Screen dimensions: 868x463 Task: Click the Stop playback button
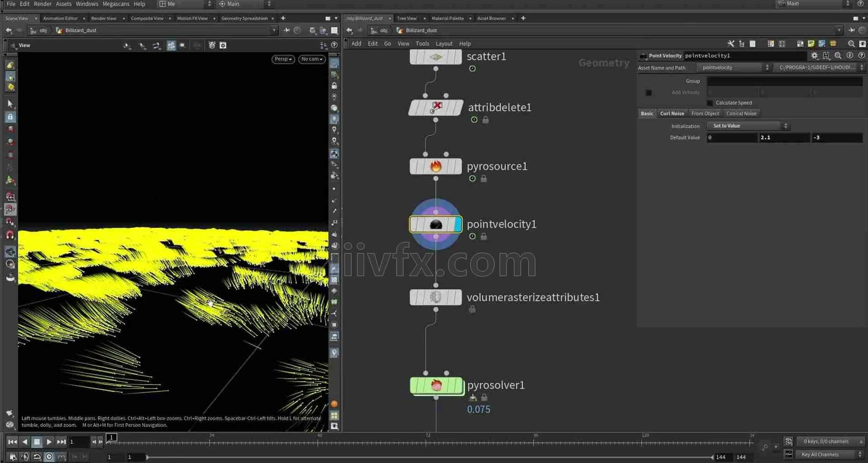pos(37,442)
